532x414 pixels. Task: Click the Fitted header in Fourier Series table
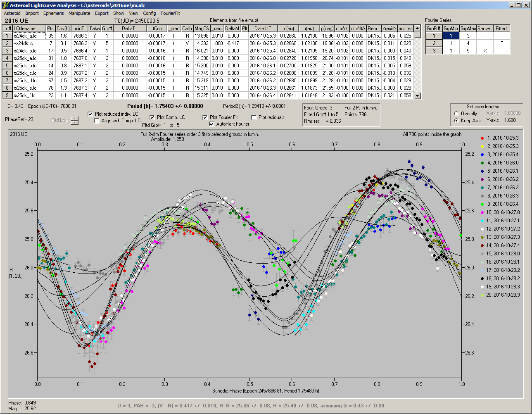pyautogui.click(x=501, y=29)
